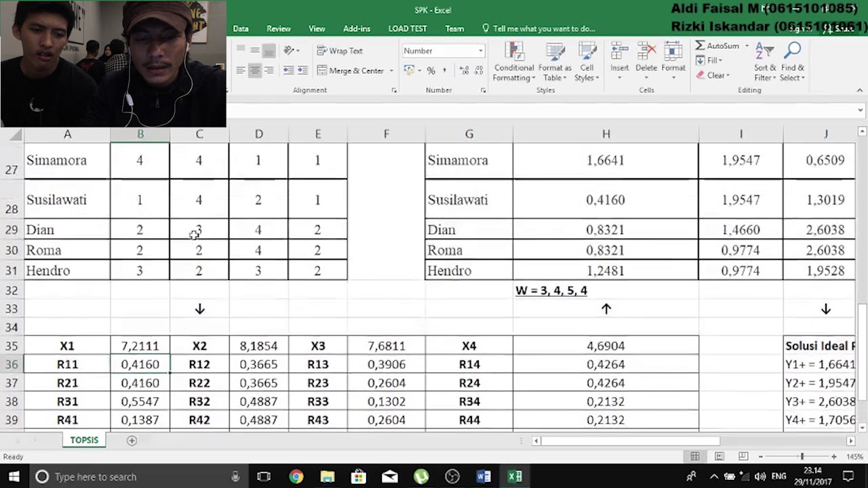The width and height of the screenshot is (868, 488).
Task: Open the Windows Start menu
Action: point(14,476)
